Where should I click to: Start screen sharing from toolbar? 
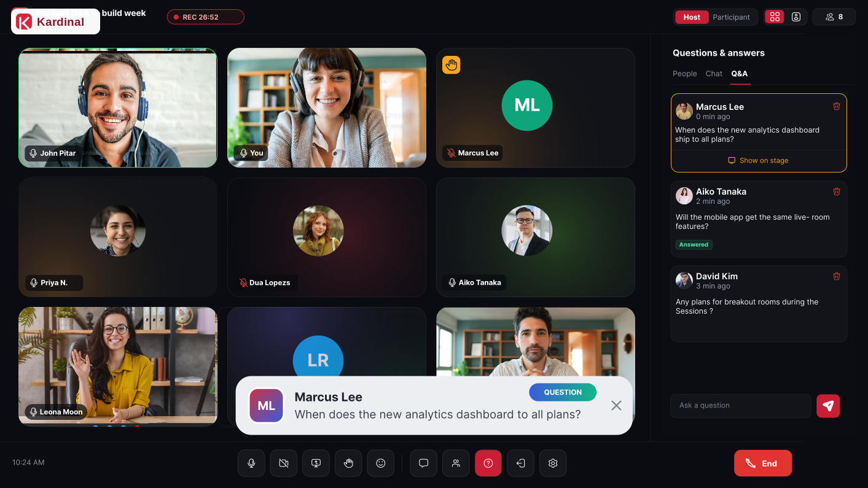click(x=316, y=463)
